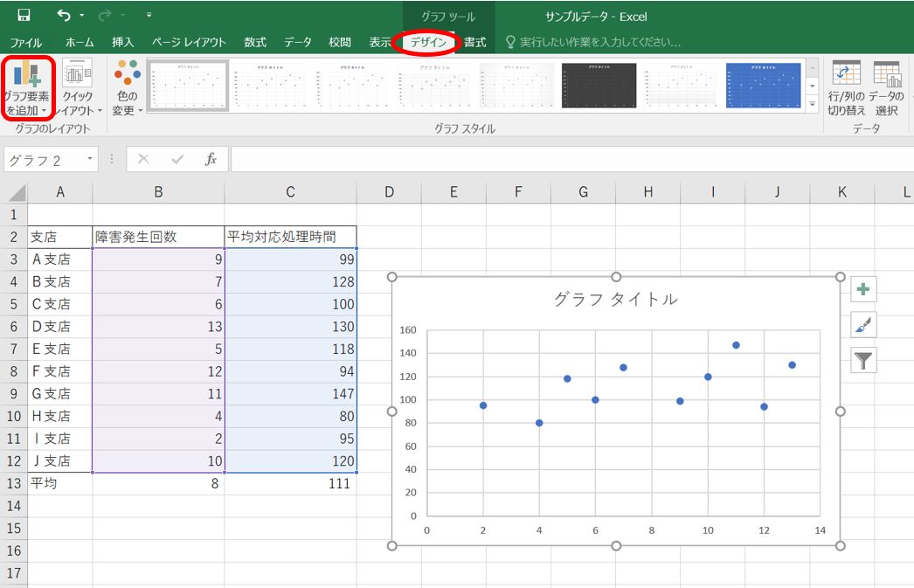This screenshot has height=588, width=914.
Task: Select row 13 header
Action: [x=14, y=484]
